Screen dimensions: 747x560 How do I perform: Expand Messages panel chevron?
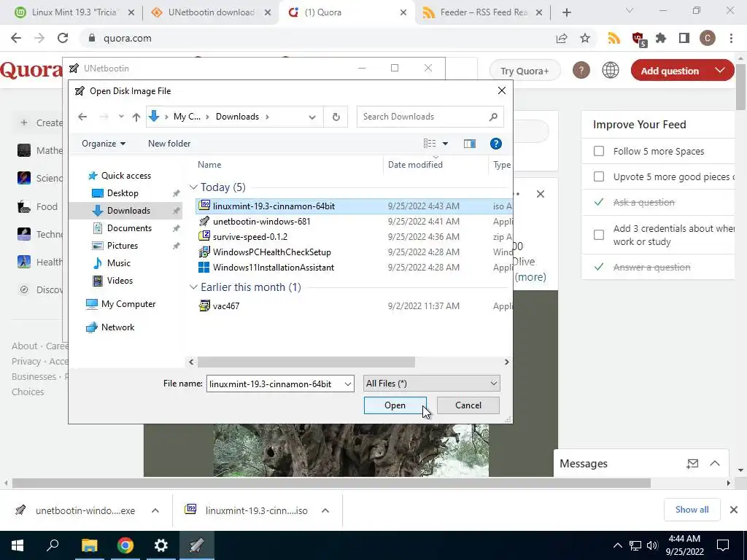click(x=715, y=463)
